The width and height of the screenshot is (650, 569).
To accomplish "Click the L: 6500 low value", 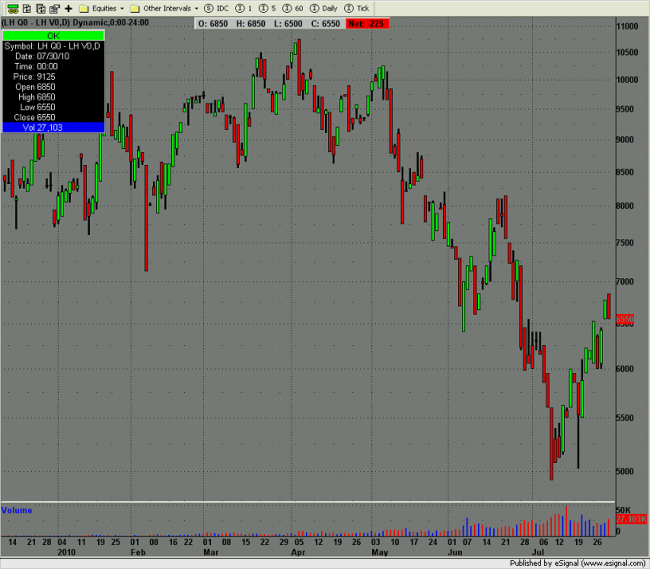I will [x=288, y=24].
